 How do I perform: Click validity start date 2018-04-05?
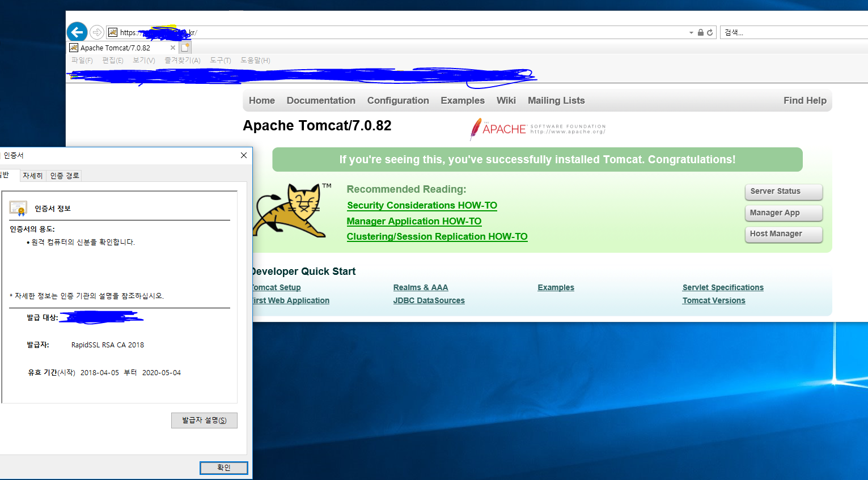pos(100,372)
